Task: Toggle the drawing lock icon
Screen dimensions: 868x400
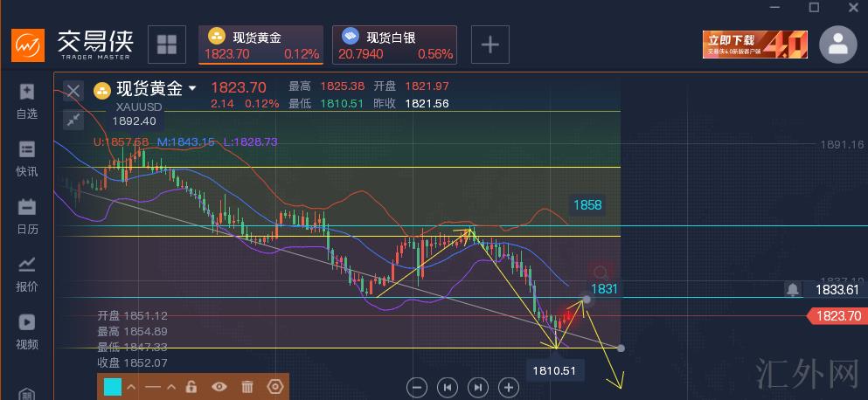Action: (x=191, y=387)
